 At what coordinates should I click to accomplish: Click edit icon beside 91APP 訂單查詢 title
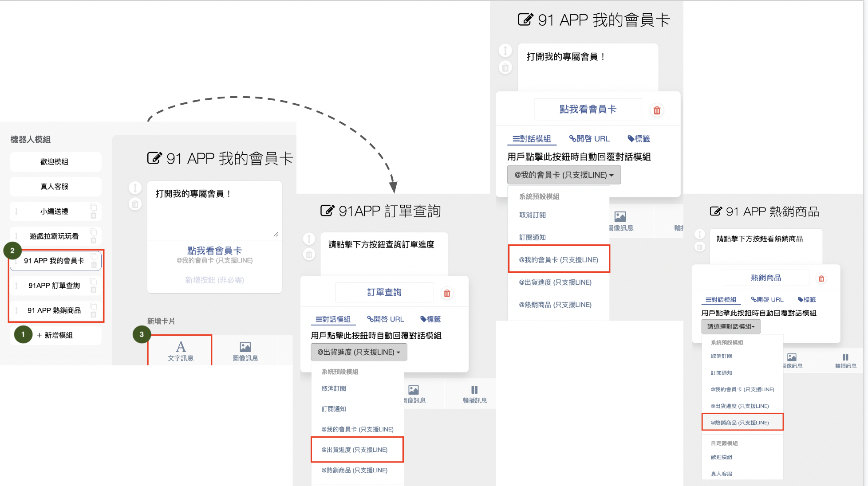327,211
